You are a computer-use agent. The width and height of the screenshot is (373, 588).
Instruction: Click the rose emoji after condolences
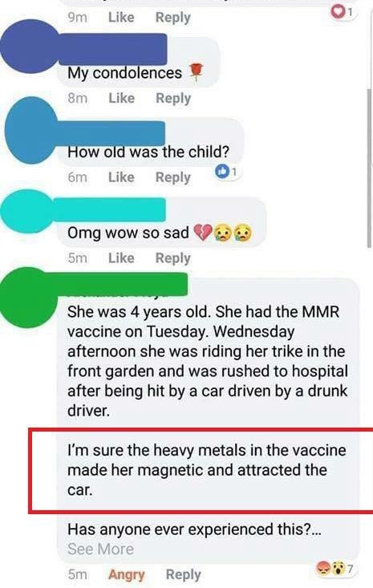[196, 72]
